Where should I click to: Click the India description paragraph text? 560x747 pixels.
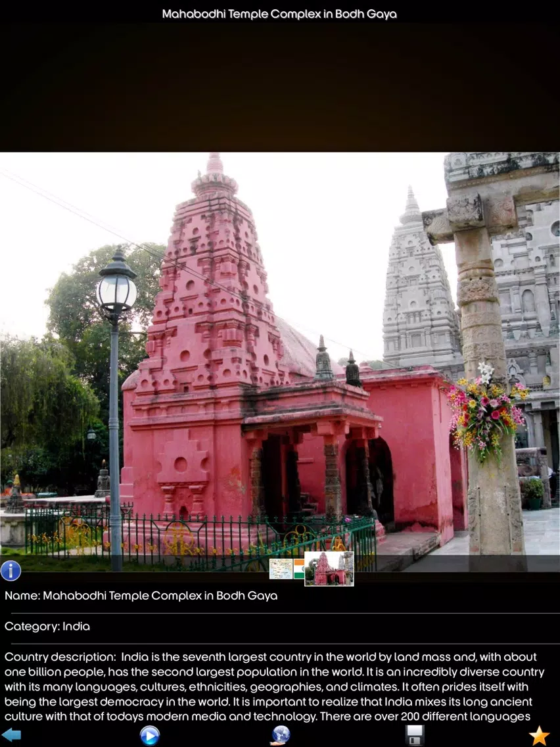tap(274, 687)
